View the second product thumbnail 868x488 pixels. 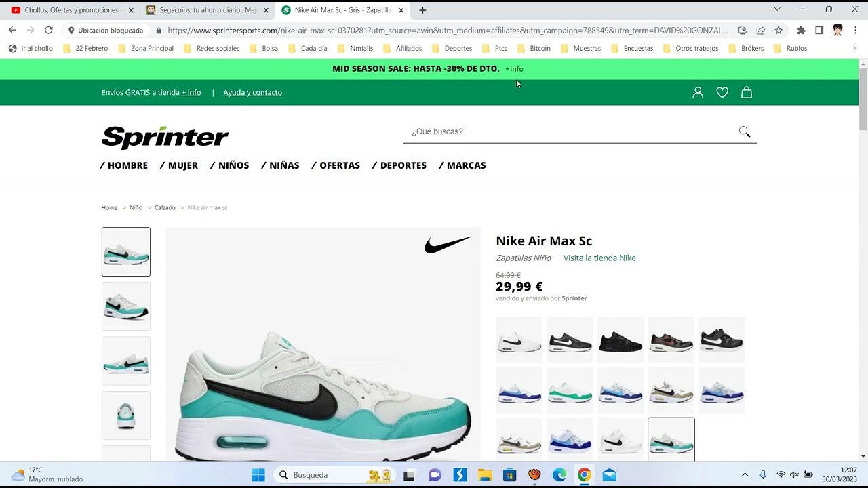[x=126, y=306]
